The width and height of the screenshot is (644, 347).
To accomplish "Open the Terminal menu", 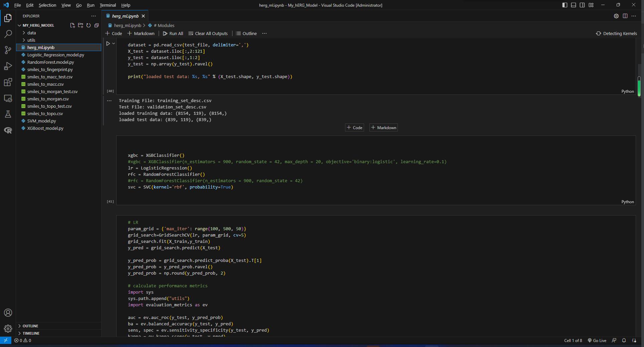I will 108,5.
